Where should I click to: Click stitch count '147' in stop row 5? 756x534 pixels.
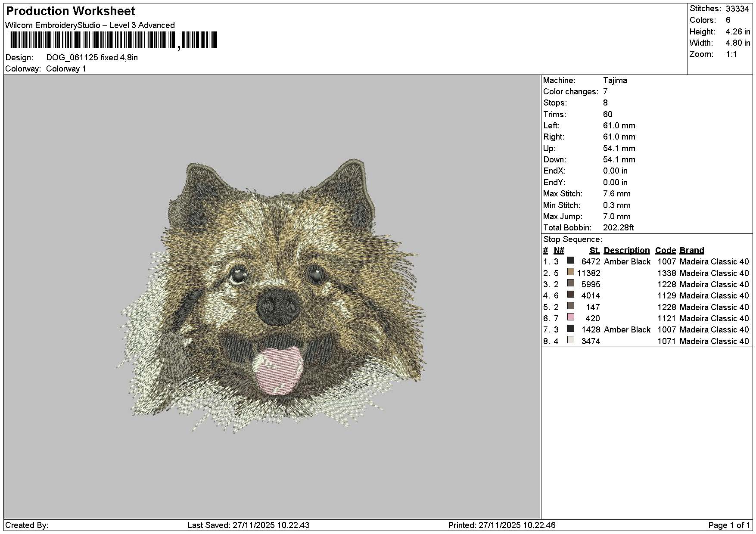(593, 307)
